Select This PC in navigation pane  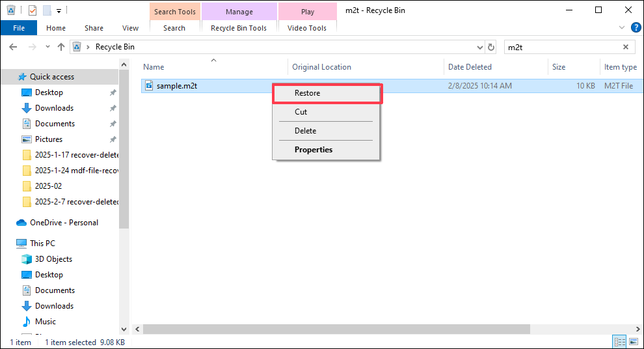click(42, 244)
